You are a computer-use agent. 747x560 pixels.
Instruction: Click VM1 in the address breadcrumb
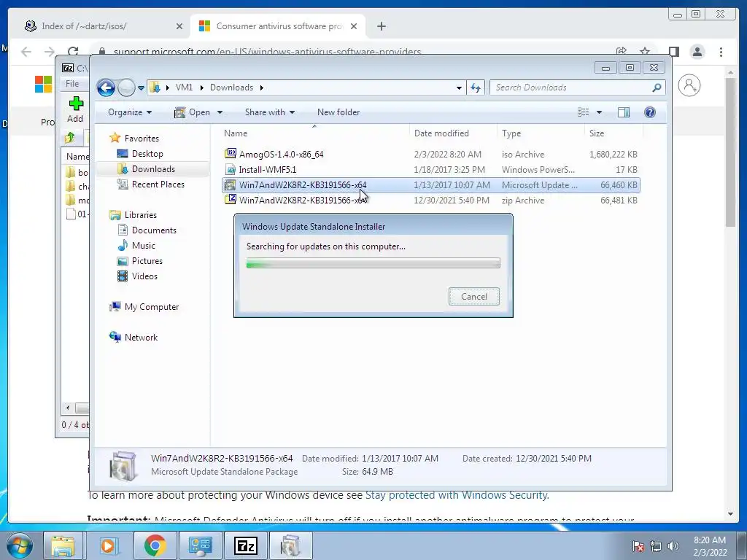tap(184, 87)
